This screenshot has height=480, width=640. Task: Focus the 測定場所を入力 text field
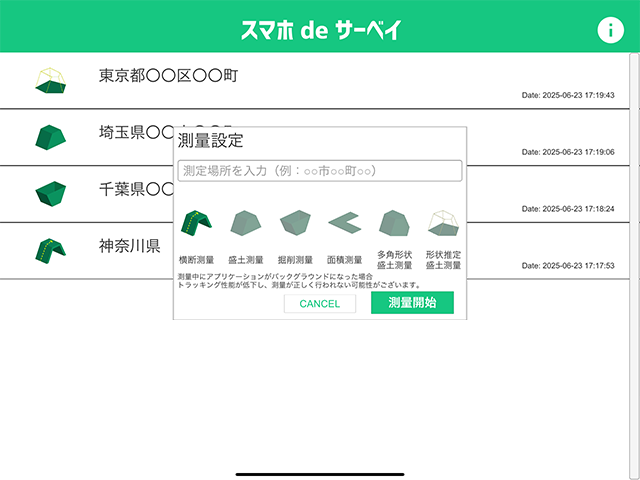[320, 170]
